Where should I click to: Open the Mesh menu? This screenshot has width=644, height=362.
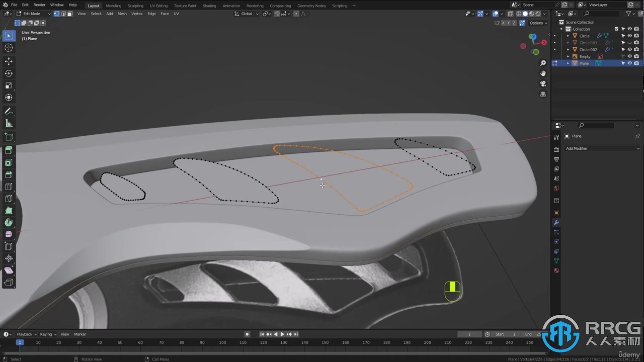point(122,14)
